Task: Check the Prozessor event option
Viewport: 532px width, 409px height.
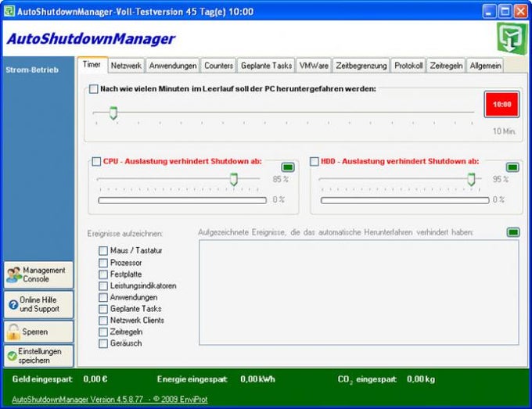Action: point(103,263)
